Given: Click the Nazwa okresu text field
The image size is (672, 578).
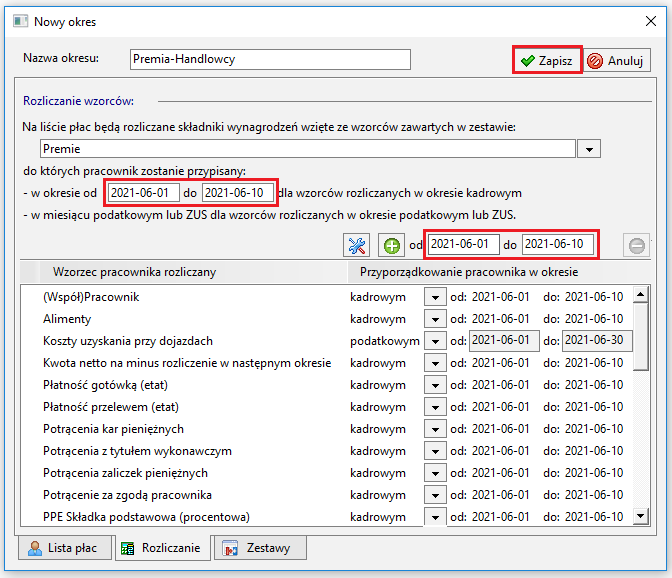Looking at the screenshot, I should pos(270,59).
